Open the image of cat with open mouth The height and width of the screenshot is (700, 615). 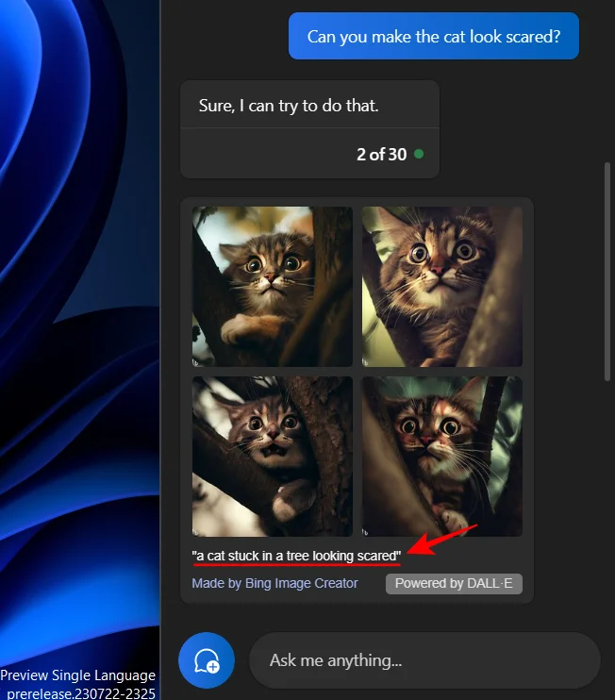coord(273,457)
